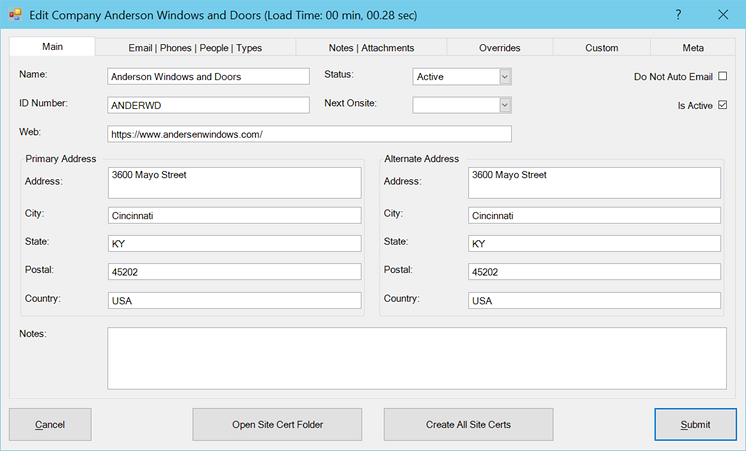This screenshot has width=746, height=451.
Task: Click Alternate Address City field
Action: (x=594, y=216)
